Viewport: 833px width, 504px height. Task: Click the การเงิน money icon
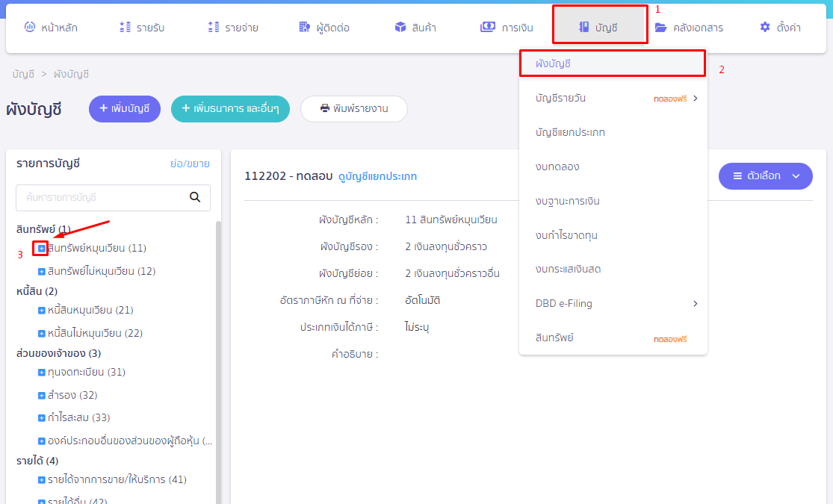[488, 28]
